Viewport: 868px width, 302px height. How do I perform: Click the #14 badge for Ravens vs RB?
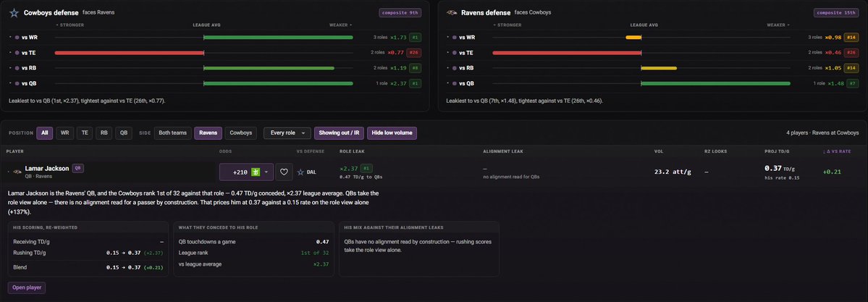pos(851,68)
